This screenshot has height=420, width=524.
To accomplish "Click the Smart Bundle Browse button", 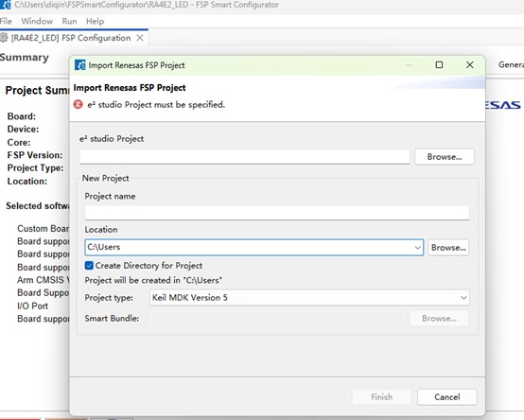I will tap(439, 319).
